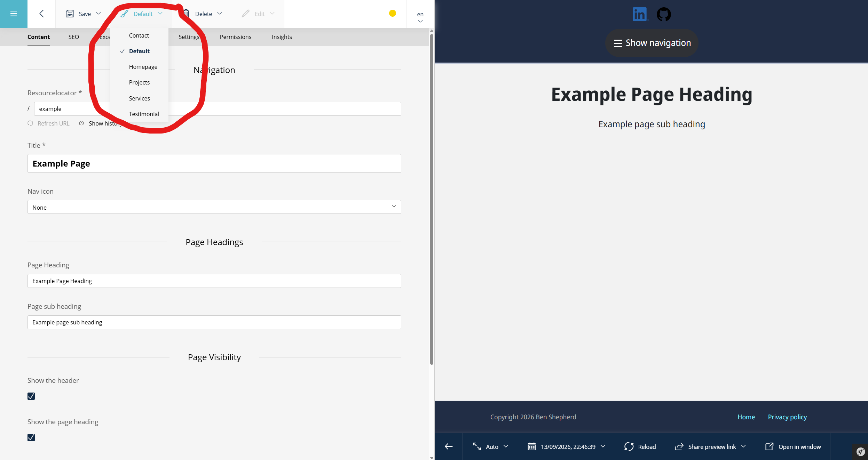Switch to the Content tab
This screenshot has height=460, width=868.
(39, 37)
